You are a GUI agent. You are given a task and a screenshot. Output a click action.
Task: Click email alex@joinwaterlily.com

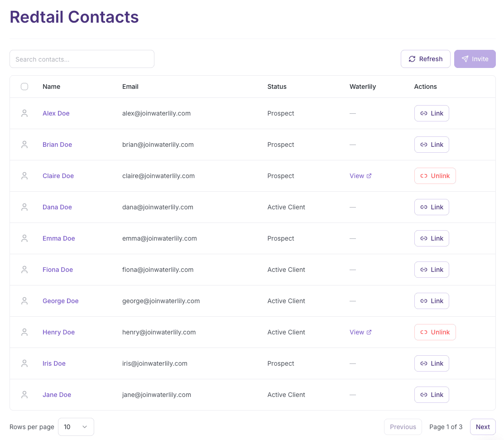[156, 113]
